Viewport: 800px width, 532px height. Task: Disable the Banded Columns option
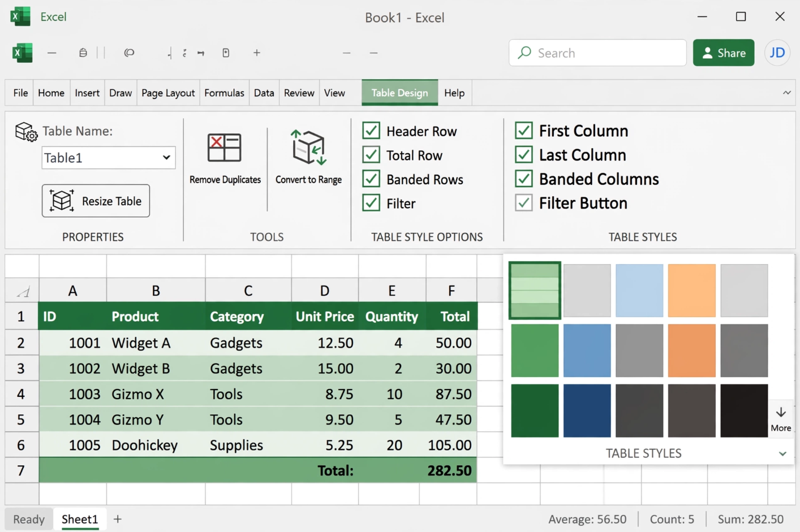pyautogui.click(x=524, y=179)
